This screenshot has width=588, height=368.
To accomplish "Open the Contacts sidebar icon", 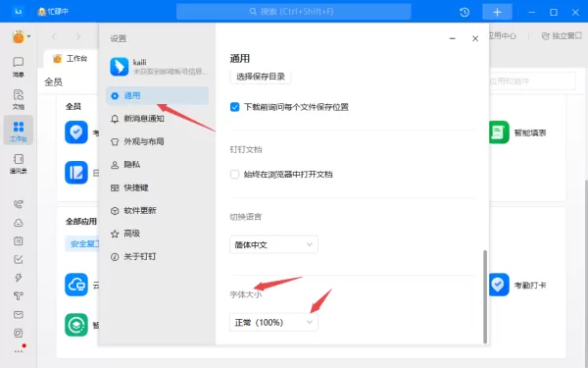I will click(x=18, y=163).
